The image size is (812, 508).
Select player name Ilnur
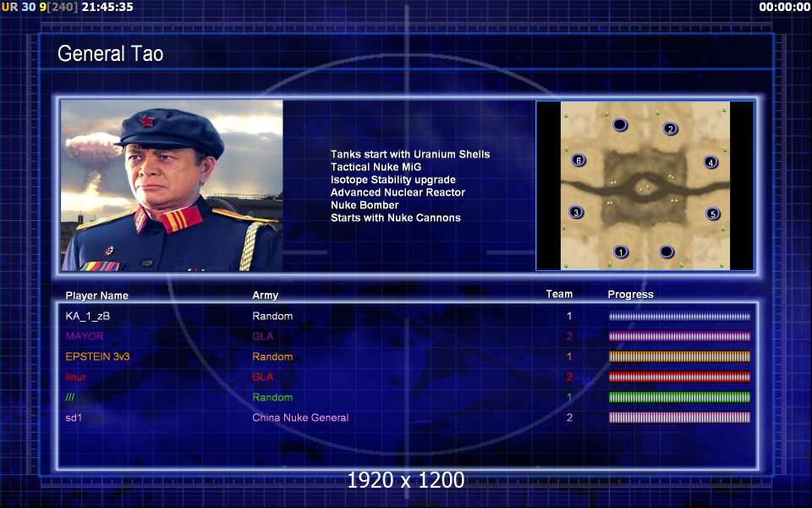tap(75, 377)
